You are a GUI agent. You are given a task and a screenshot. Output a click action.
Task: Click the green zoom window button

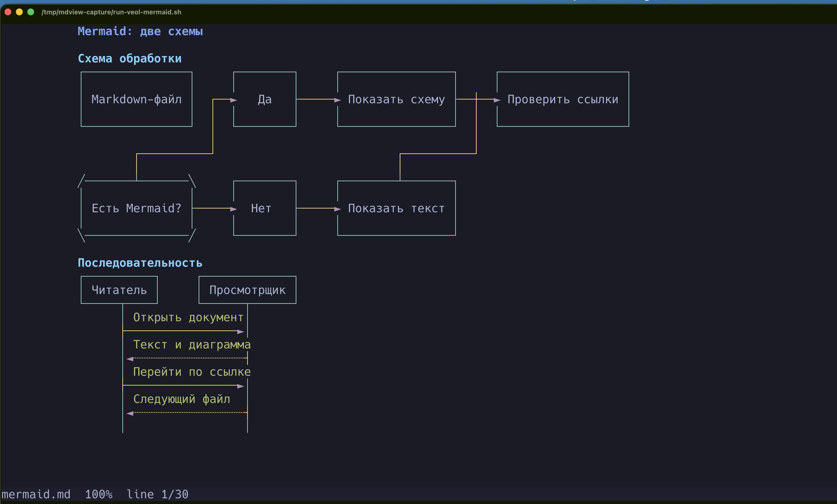pyautogui.click(x=30, y=12)
